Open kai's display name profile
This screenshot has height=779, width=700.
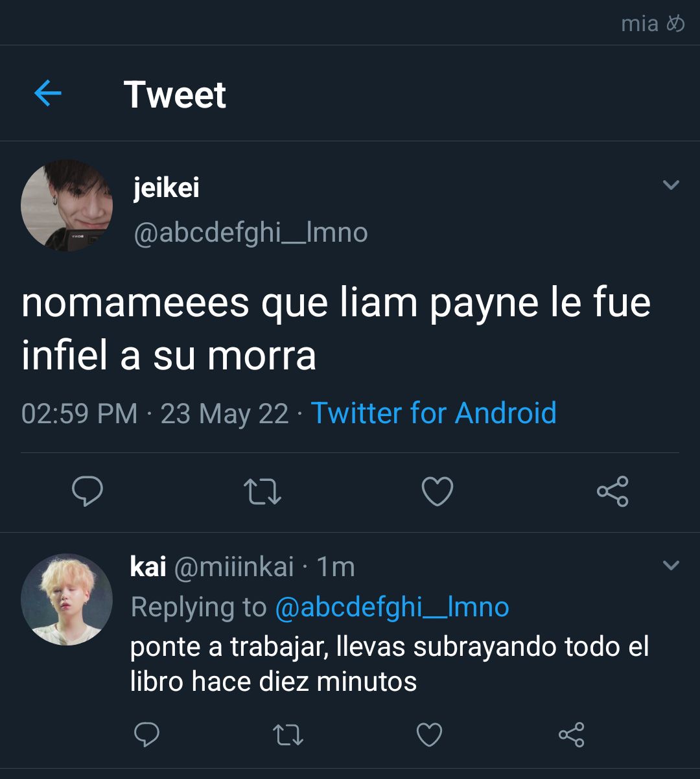(x=148, y=566)
